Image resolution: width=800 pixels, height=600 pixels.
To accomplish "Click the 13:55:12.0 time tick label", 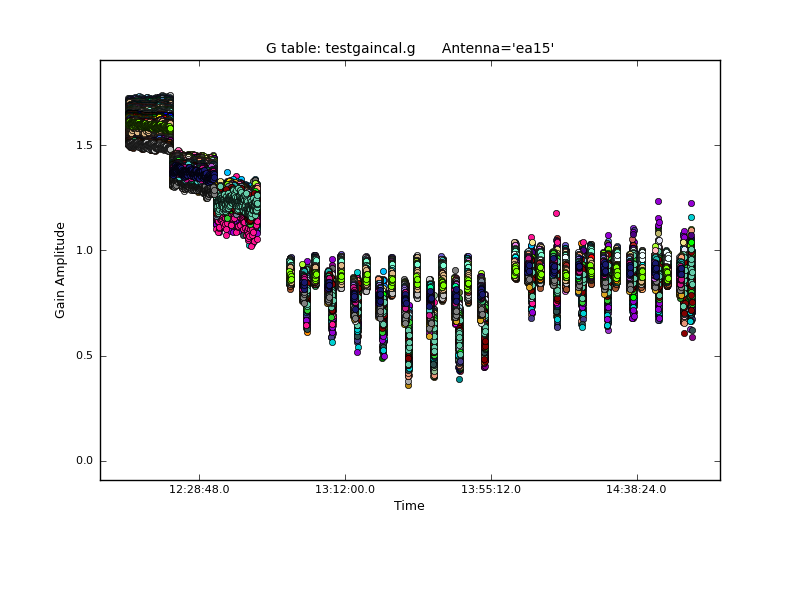I will tap(491, 490).
